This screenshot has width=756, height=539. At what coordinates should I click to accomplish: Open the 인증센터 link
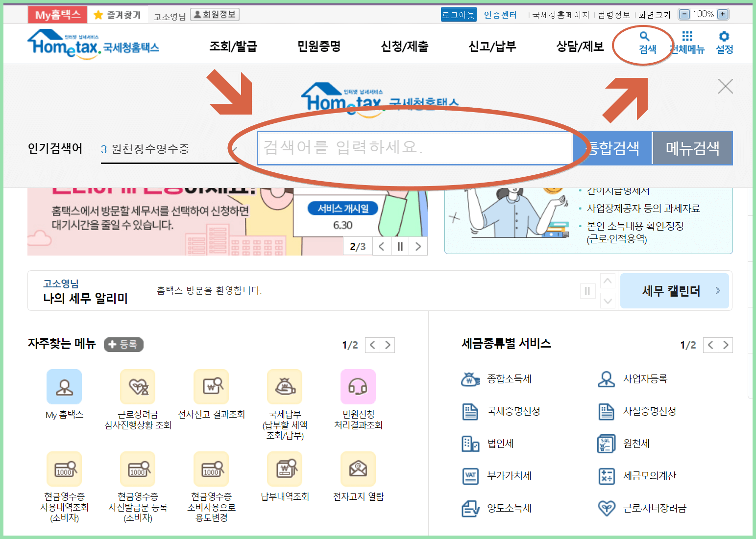[500, 15]
